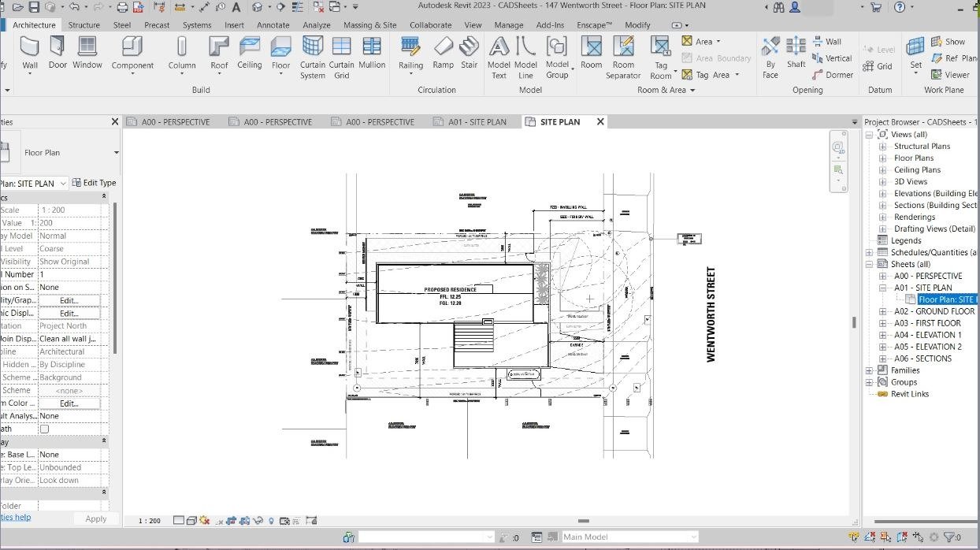Select the Set work plane tool
980x550 pixels.
tap(915, 55)
